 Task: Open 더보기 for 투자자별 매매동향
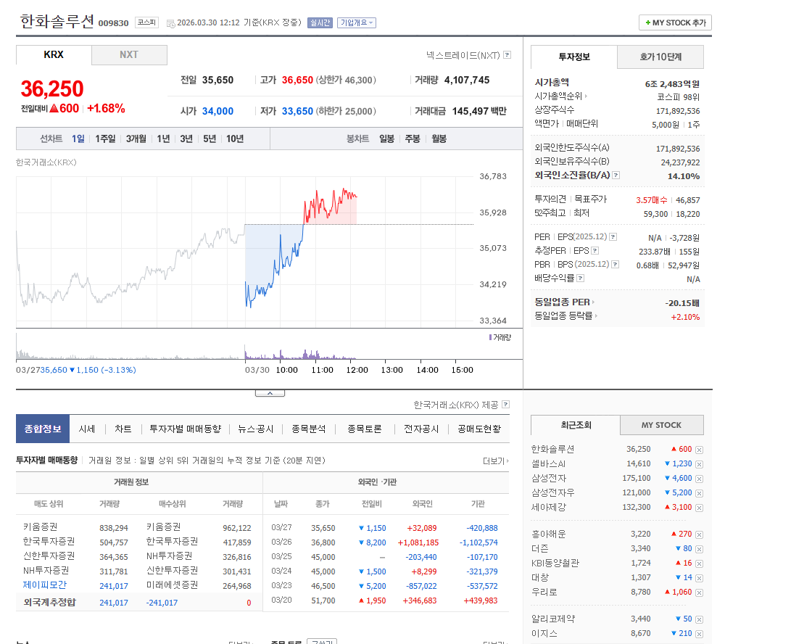[496, 461]
